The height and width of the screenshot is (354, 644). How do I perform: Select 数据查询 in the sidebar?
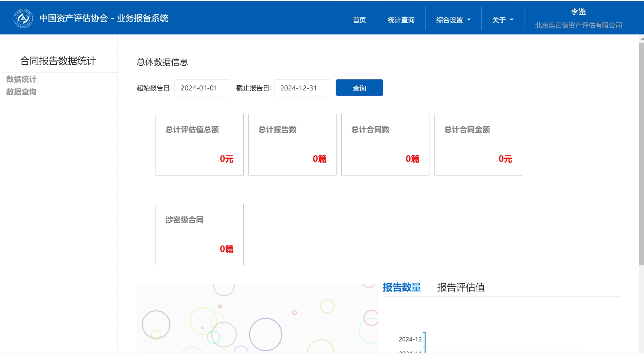(21, 92)
